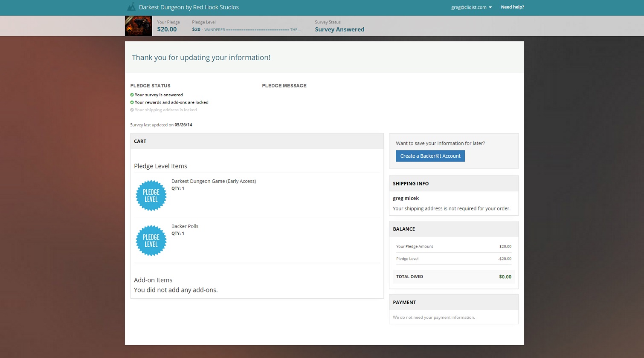This screenshot has height=358, width=644.
Task: Click the survey update date 05/26/14
Action: coord(183,124)
